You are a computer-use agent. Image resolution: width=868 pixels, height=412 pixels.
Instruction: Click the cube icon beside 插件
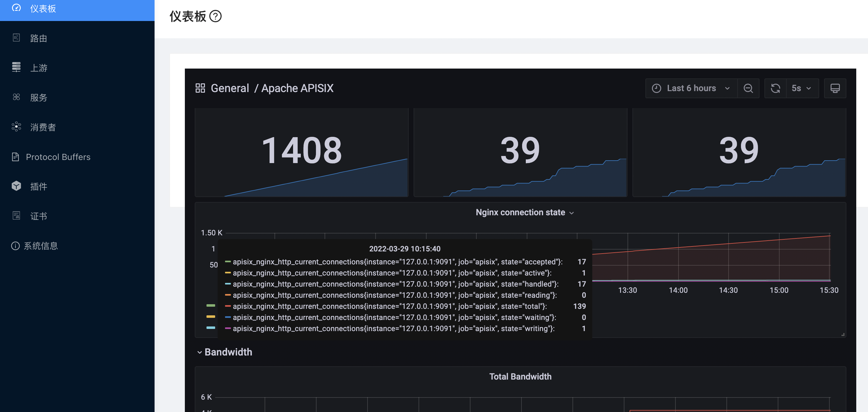pos(16,186)
